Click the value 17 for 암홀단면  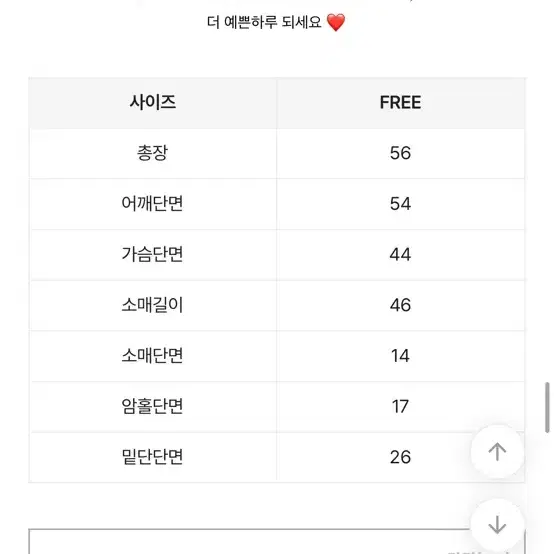400,406
